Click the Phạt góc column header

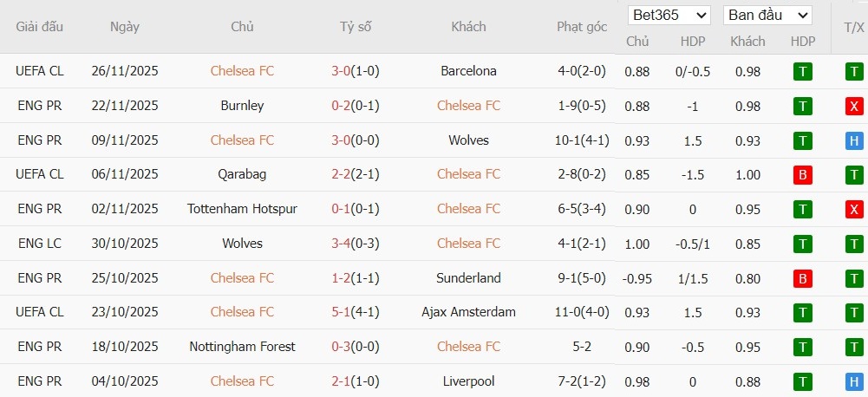[582, 27]
